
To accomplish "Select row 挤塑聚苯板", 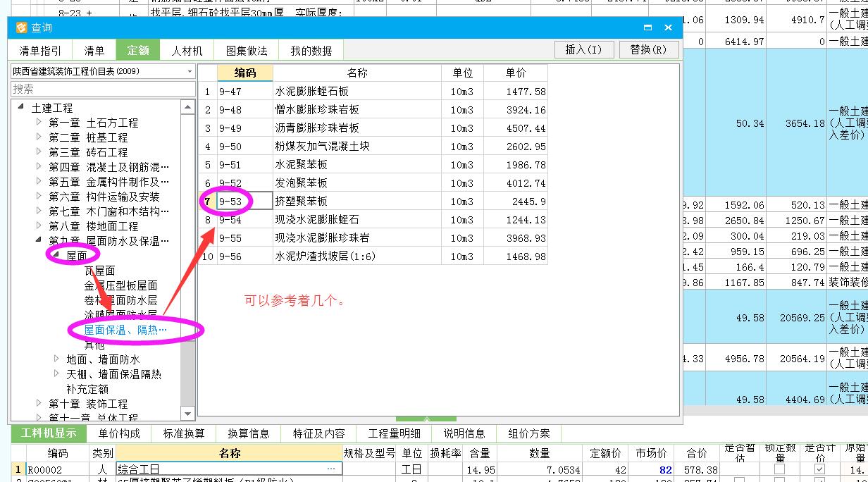I will (373, 201).
